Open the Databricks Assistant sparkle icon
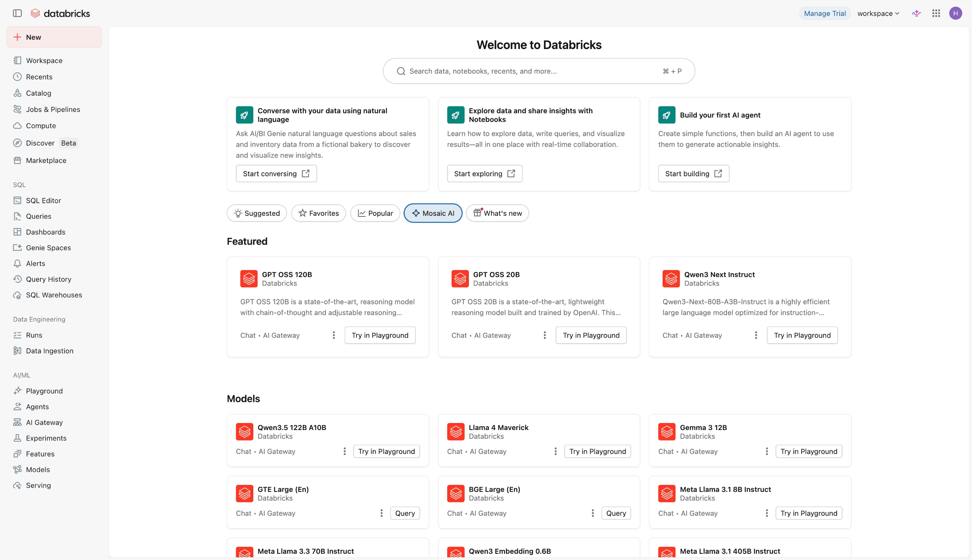Screen dimensions: 972x560 (x=916, y=13)
